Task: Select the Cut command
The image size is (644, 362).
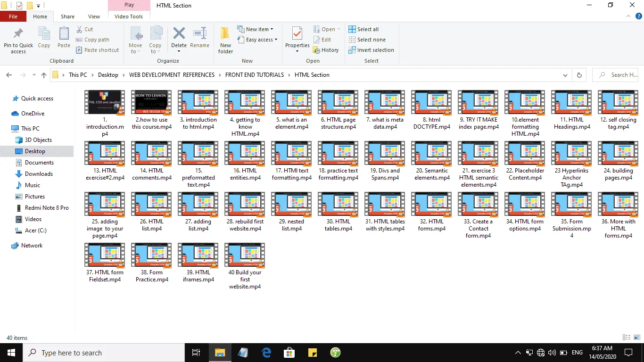Action: tap(84, 29)
